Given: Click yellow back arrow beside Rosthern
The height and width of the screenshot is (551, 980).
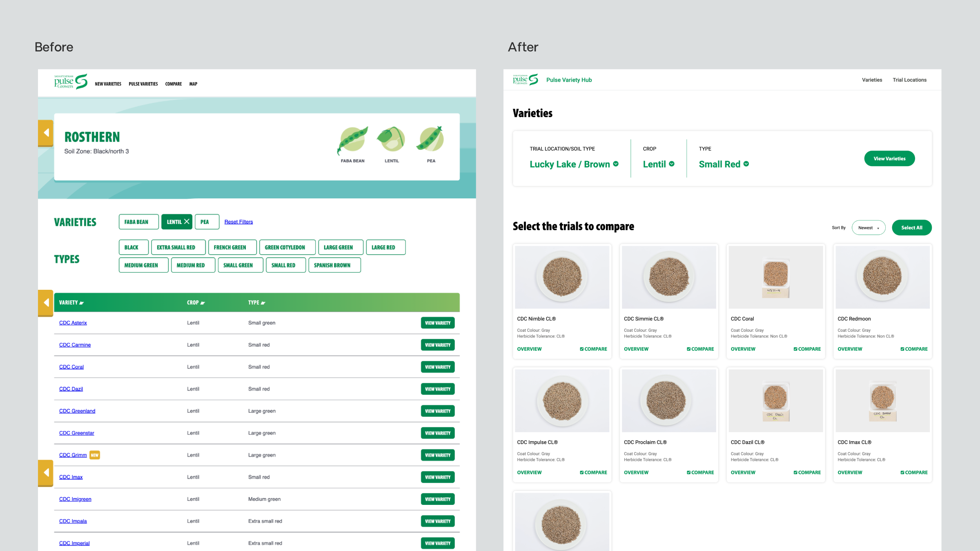Looking at the screenshot, I should click(x=46, y=133).
